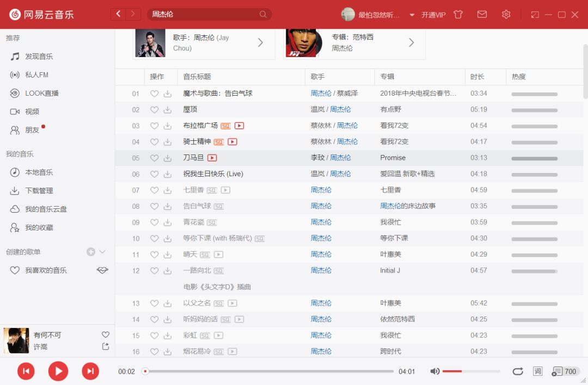The image size is (588, 385).
Task: Expand the 歌手：周杰伦 result card arrow
Action: tap(261, 42)
